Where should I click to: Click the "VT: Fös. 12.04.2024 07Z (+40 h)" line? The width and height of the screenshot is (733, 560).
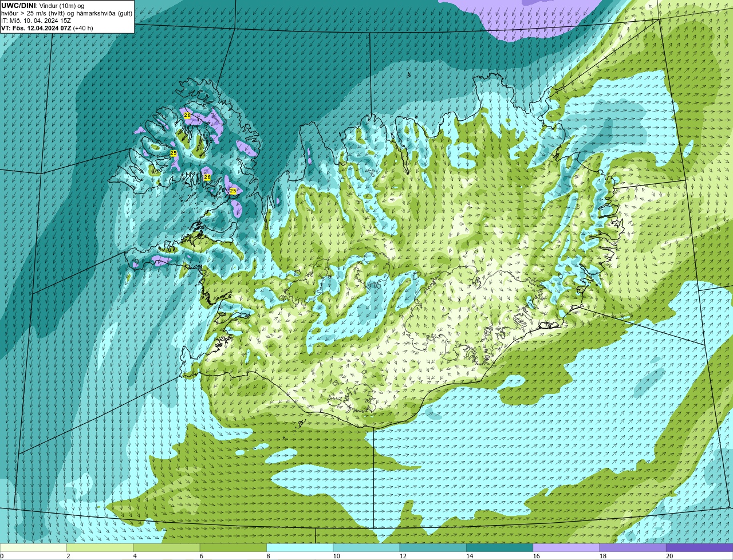[47, 28]
